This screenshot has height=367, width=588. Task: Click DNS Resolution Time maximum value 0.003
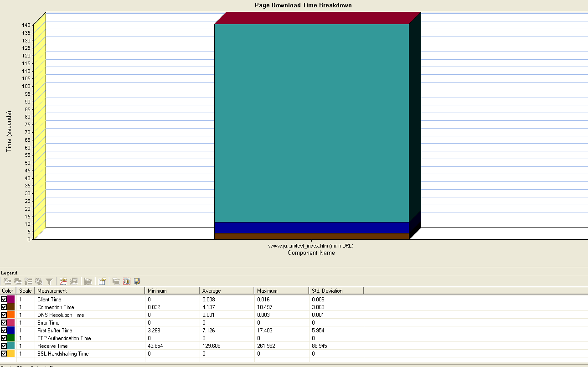[263, 315]
